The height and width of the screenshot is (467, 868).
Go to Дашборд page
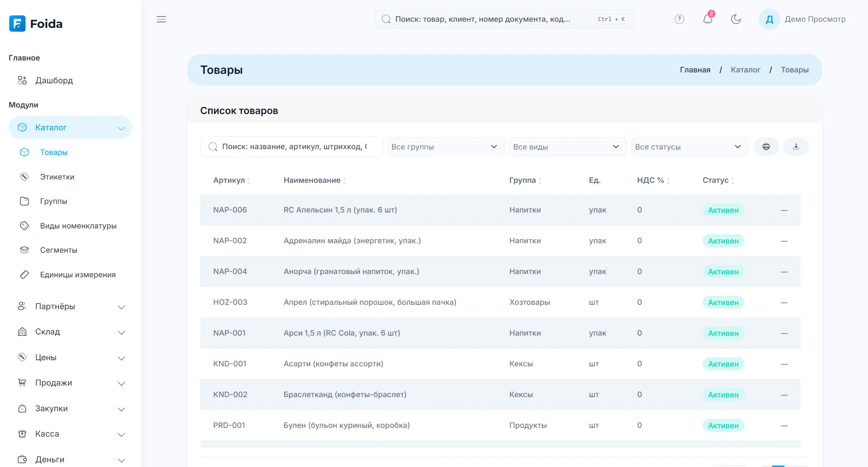click(x=54, y=80)
